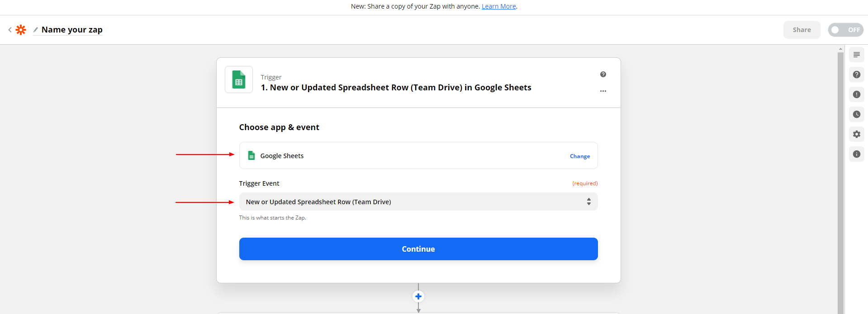Open the settings gear icon in sidebar
This screenshot has height=314, width=868.
pyautogui.click(x=856, y=134)
